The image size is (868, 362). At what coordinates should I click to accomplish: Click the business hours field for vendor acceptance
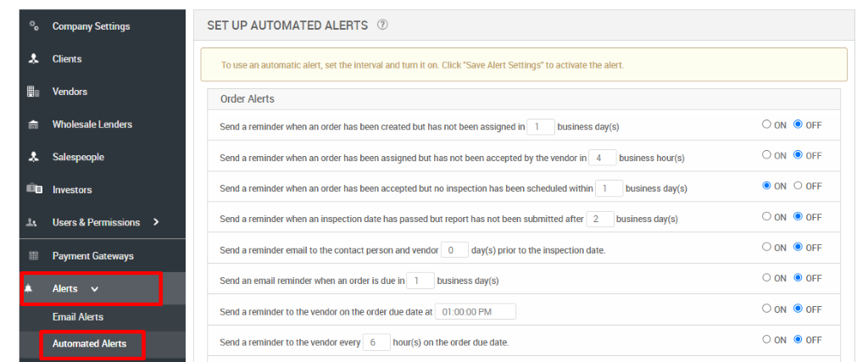coord(604,157)
